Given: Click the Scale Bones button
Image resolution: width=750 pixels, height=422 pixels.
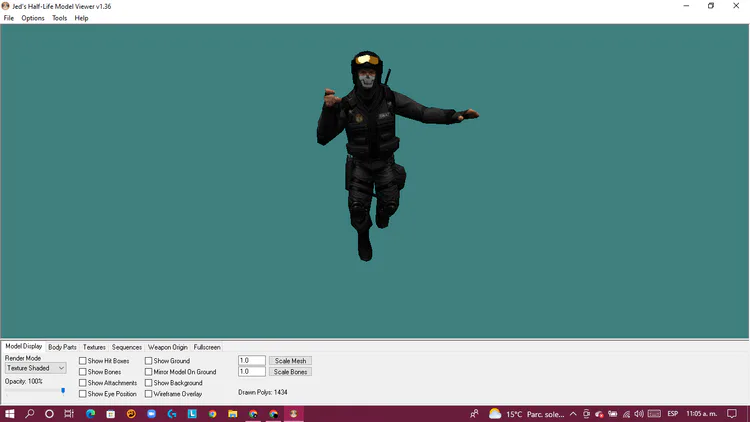Looking at the screenshot, I should (x=290, y=372).
